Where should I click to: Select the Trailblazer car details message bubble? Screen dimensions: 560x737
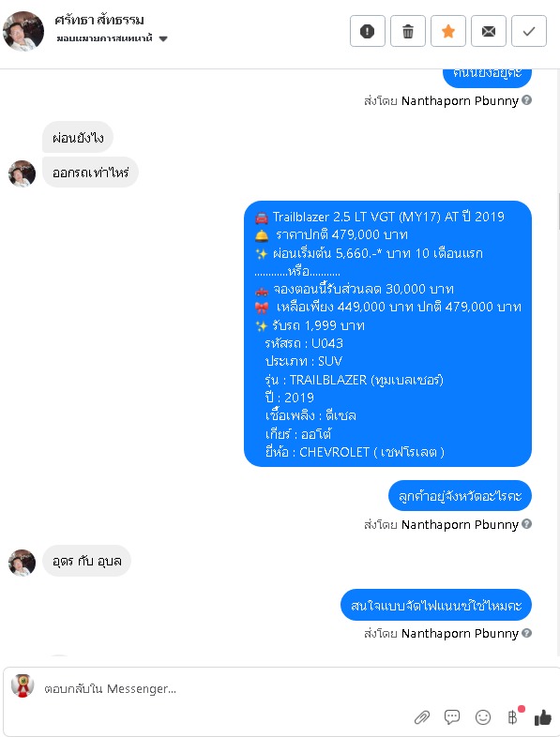tap(387, 334)
